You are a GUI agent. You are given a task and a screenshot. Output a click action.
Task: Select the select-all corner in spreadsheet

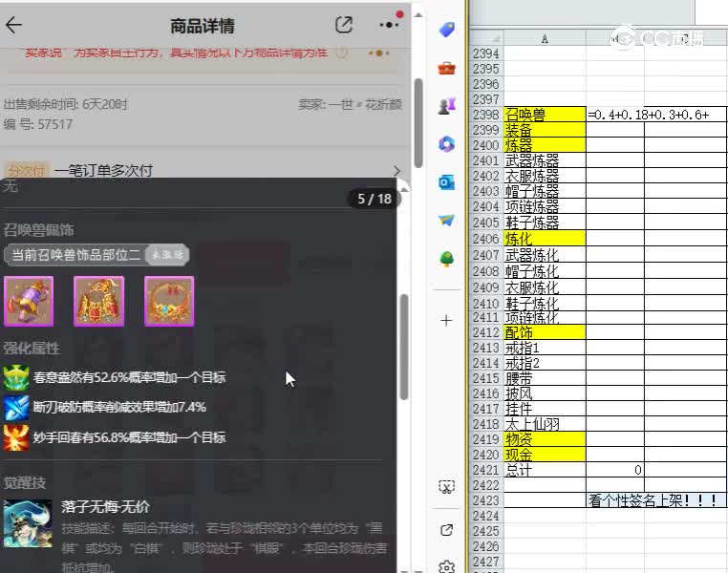click(x=486, y=38)
